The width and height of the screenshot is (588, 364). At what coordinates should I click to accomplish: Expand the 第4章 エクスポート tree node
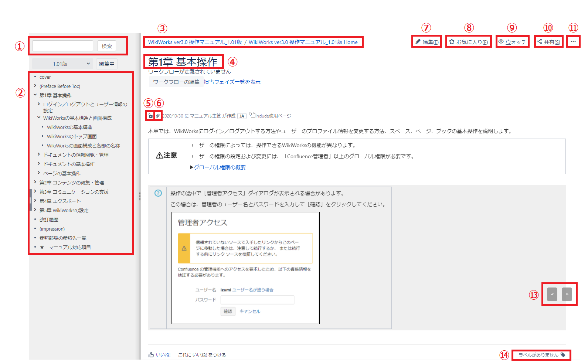coord(35,201)
